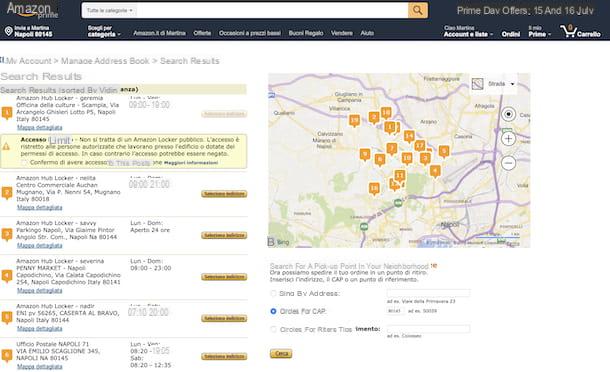Open the Amazon Prime logo home link
Image resolution: width=610 pixels, height=372 pixels.
coord(32,11)
